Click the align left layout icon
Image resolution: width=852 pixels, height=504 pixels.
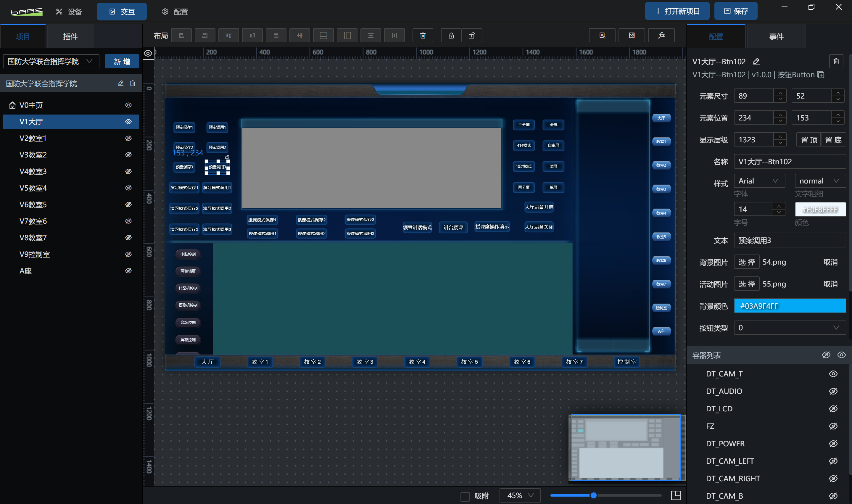click(x=181, y=35)
